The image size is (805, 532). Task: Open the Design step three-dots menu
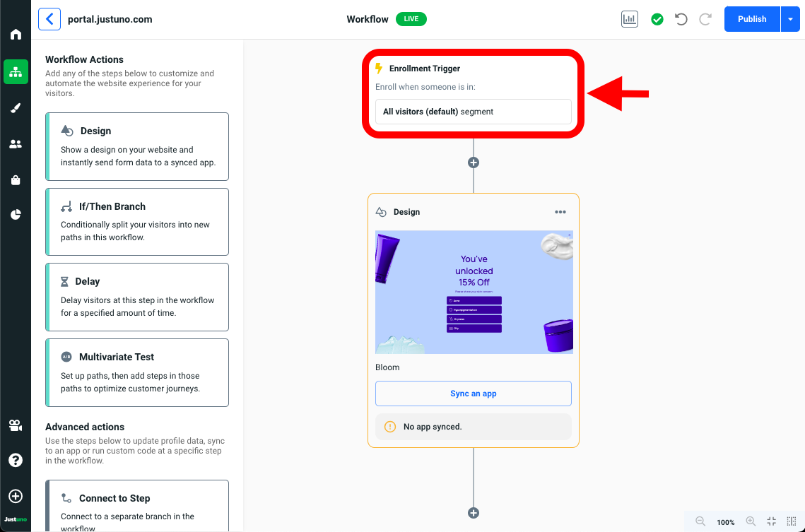click(560, 212)
